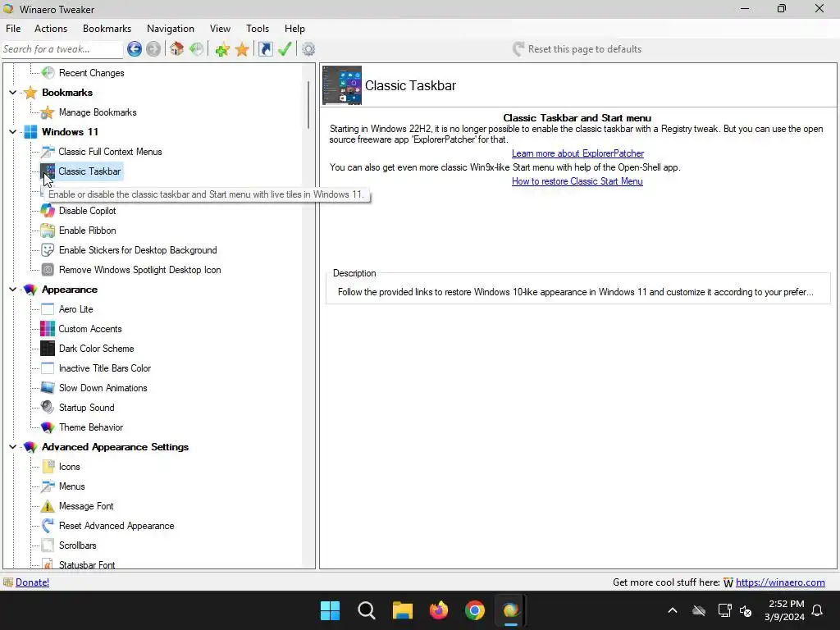Open Recent Changes toolbar clock icon
This screenshot has height=630, width=840.
pyautogui.click(x=196, y=49)
